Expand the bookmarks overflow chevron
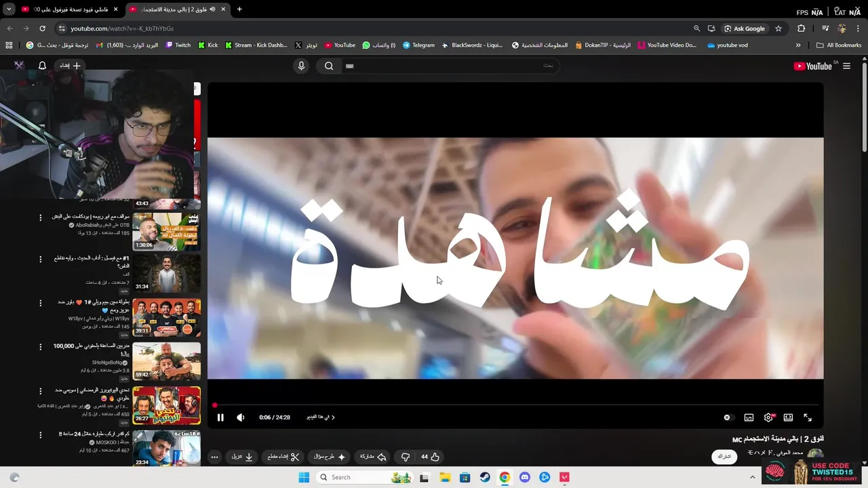This screenshot has height=488, width=868. click(x=798, y=45)
